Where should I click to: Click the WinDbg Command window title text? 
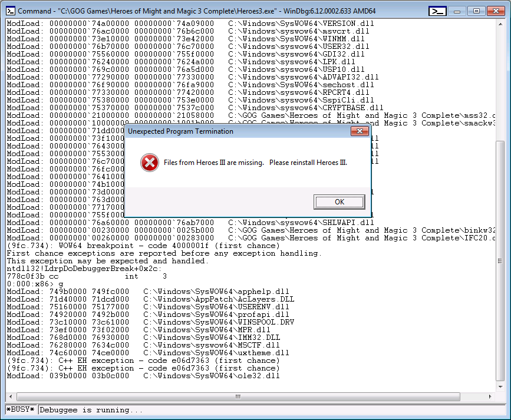(x=196, y=11)
